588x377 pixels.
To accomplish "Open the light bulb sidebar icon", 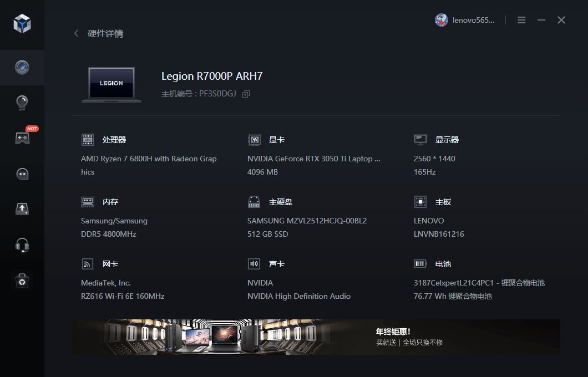I will (x=22, y=103).
